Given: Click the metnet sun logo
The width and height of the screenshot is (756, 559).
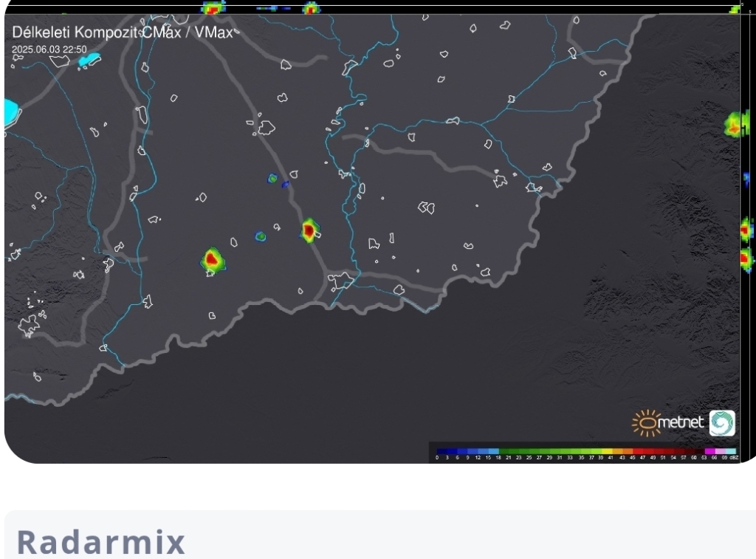Looking at the screenshot, I should 646,422.
